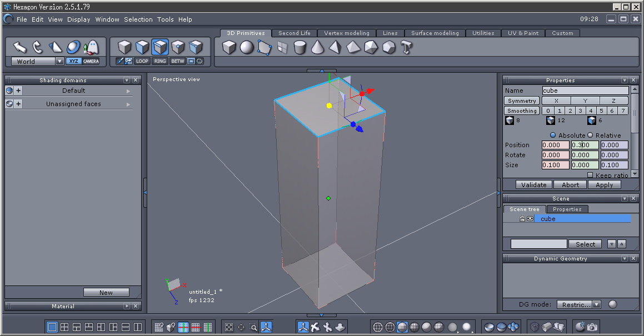Open the Selection menu
This screenshot has height=336, width=644.
138,19
